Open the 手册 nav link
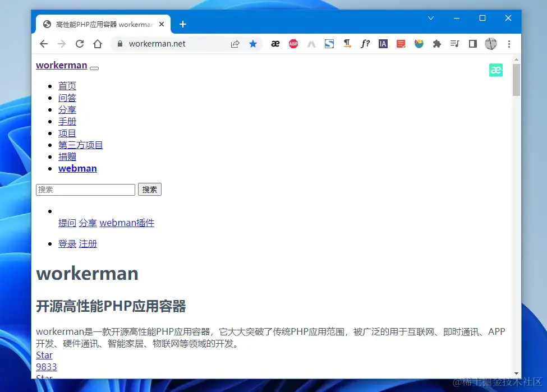Screen dimensions: 547x392 [x=67, y=121]
